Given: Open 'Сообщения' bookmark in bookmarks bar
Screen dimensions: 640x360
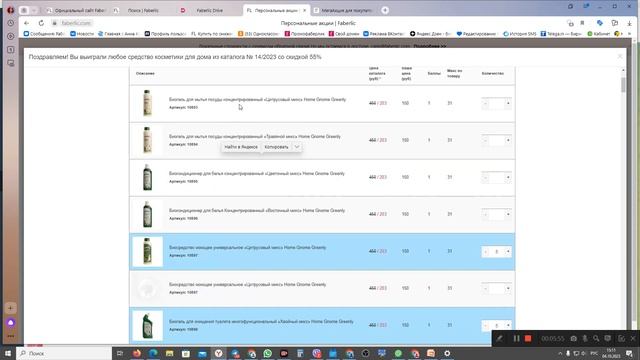Looking at the screenshot, I should pyautogui.click(x=44, y=34).
